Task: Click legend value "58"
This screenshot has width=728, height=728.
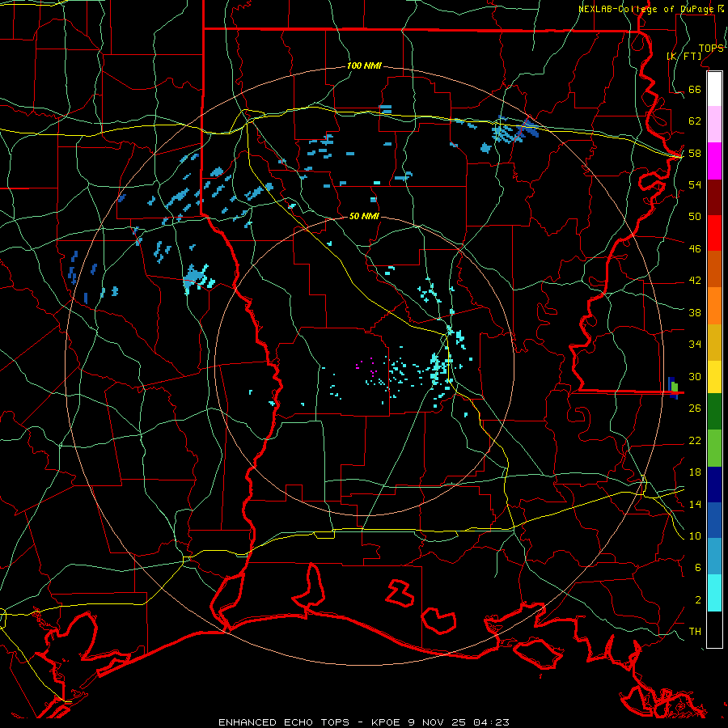Action: click(695, 153)
